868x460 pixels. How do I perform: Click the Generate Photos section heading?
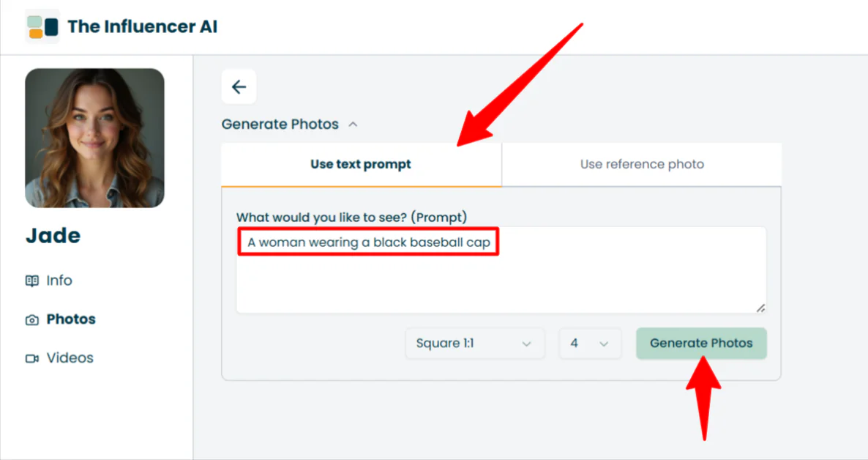click(280, 125)
